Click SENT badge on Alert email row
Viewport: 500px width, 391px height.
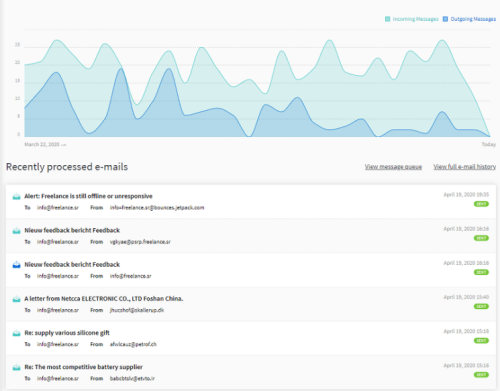coord(481,204)
